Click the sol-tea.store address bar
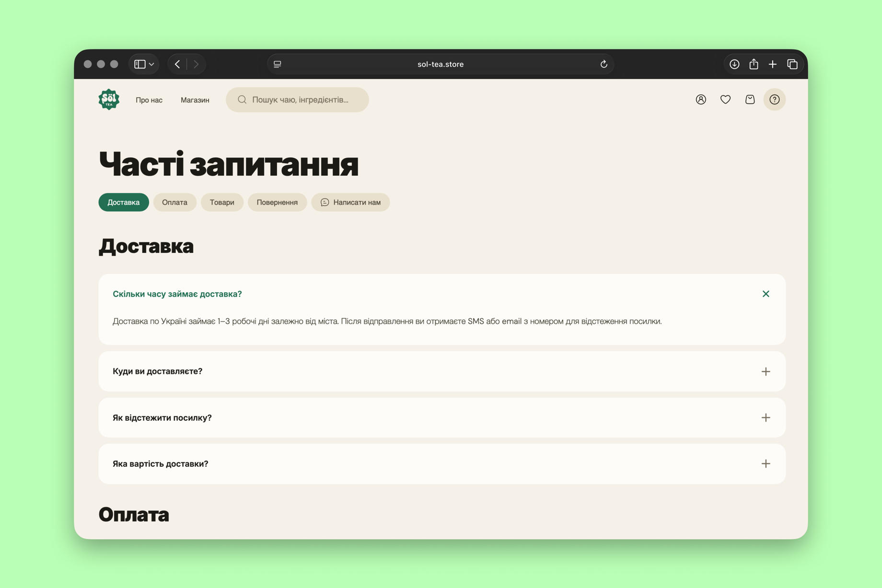 point(441,64)
